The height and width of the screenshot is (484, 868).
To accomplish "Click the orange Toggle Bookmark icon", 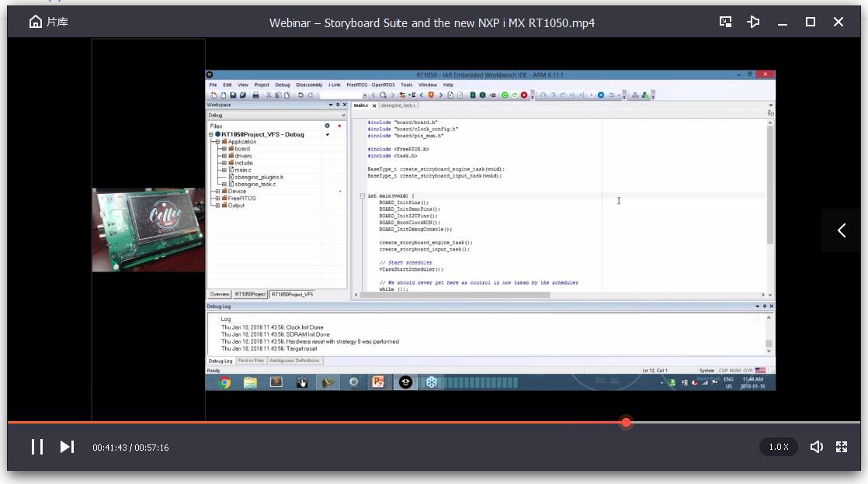I will point(431,95).
